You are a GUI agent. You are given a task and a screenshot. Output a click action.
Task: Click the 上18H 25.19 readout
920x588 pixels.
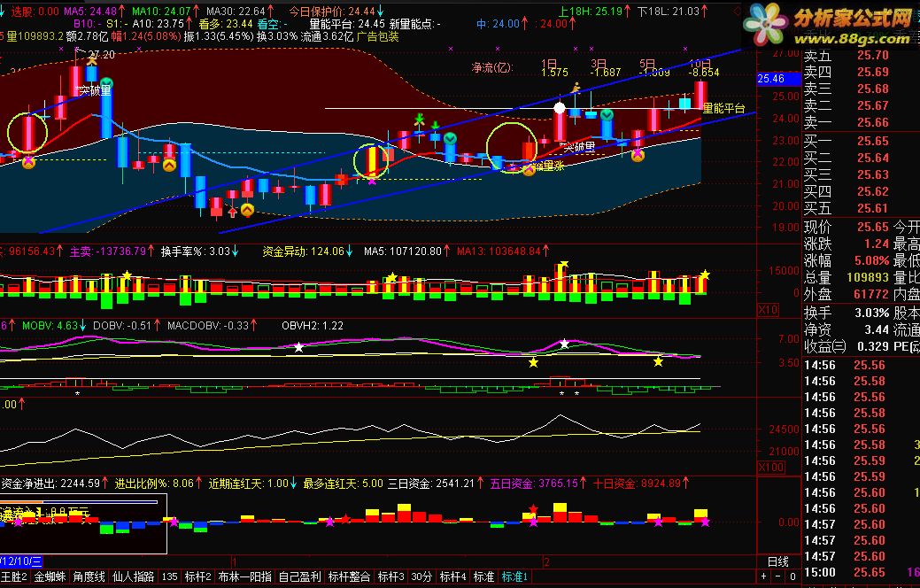(594, 12)
